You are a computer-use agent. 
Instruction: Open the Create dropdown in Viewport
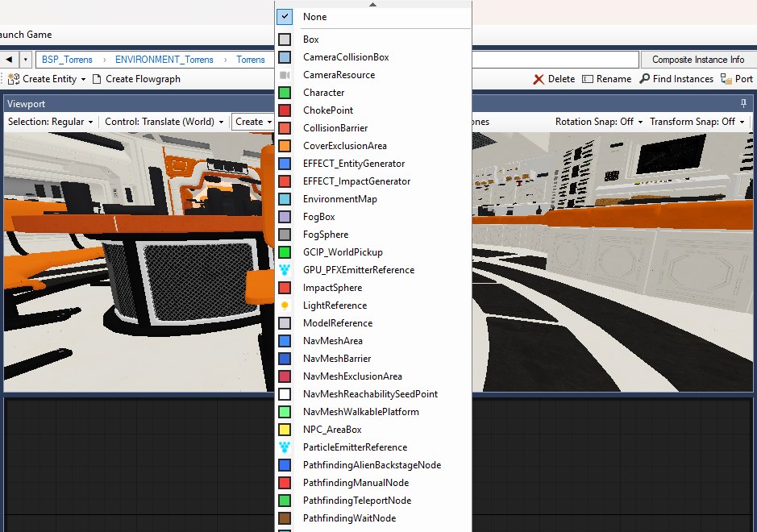coord(253,122)
